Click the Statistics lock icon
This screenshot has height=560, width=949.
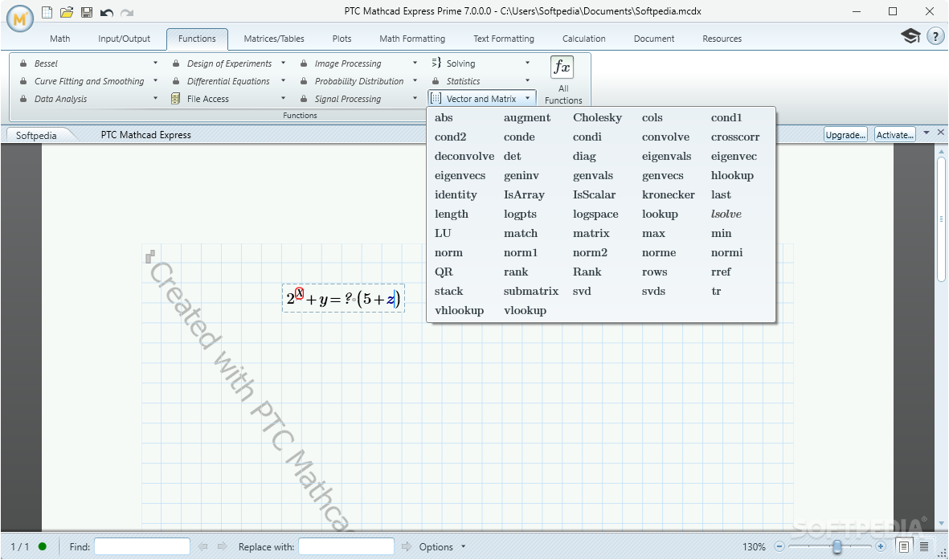pos(436,81)
